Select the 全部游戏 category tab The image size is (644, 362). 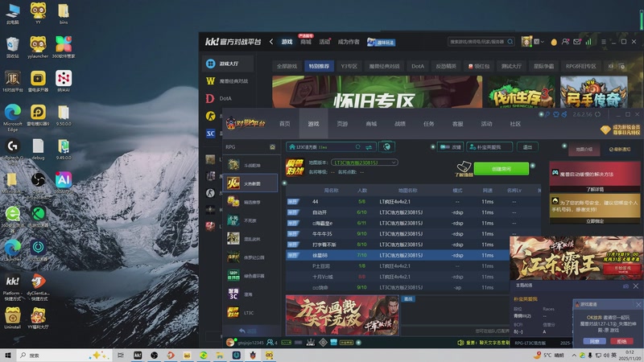pyautogui.click(x=287, y=66)
